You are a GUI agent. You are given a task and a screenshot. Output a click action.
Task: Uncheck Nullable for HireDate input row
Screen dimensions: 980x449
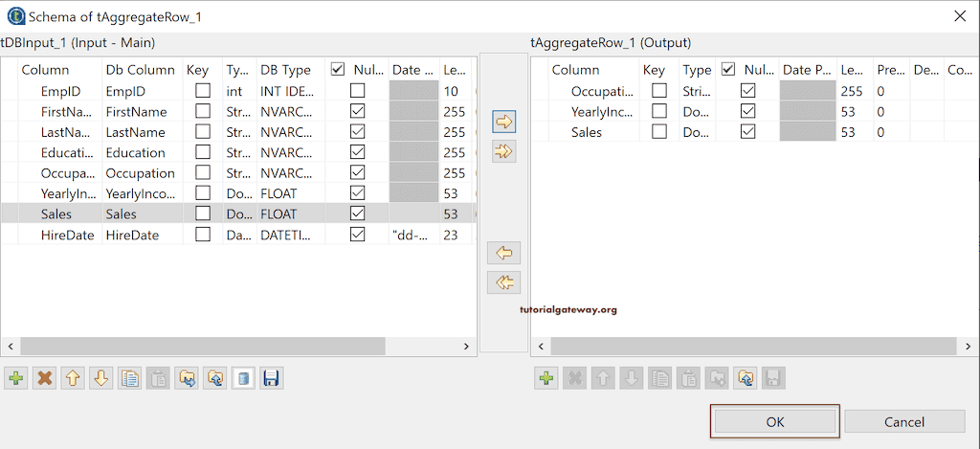click(358, 235)
